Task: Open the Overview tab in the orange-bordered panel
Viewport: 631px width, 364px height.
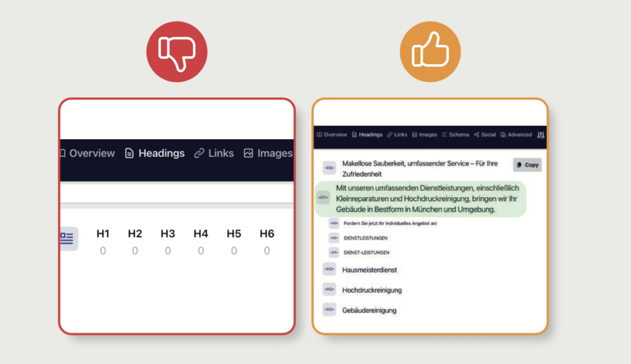Action: tap(332, 135)
